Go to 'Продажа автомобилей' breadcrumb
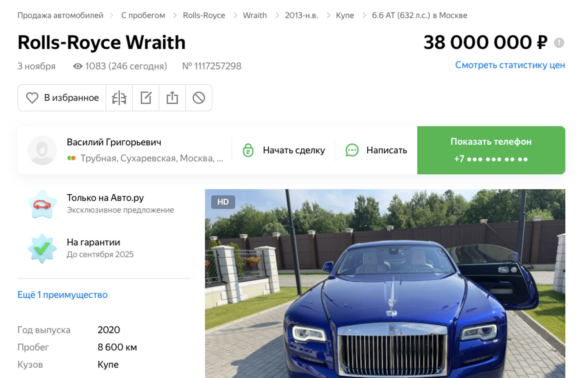The height and width of the screenshot is (378, 588). [60, 15]
